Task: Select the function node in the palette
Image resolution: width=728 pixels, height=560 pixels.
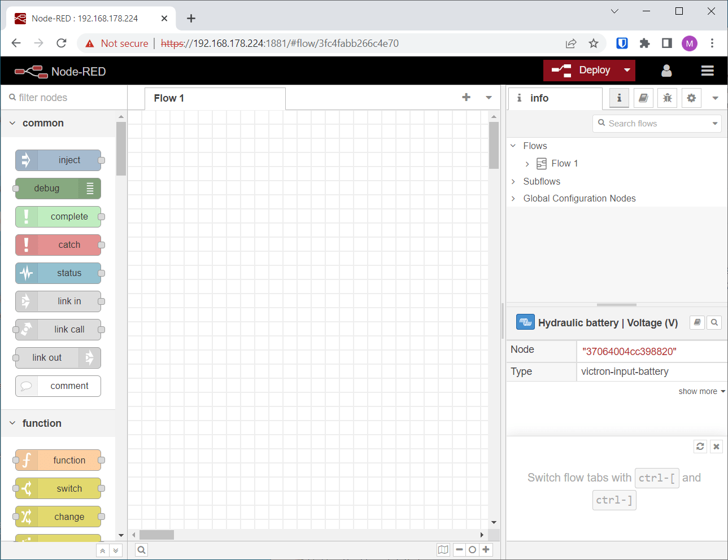Action: [x=58, y=460]
